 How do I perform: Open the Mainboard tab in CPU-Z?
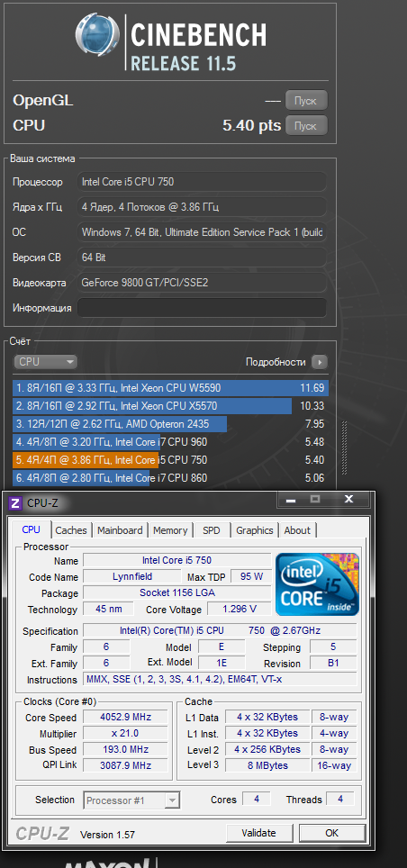coord(120,530)
